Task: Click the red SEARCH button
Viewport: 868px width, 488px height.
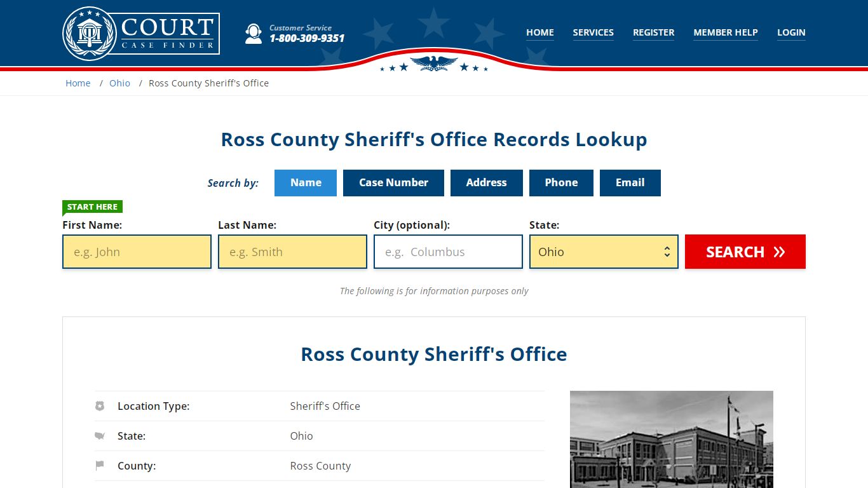Action: click(745, 252)
